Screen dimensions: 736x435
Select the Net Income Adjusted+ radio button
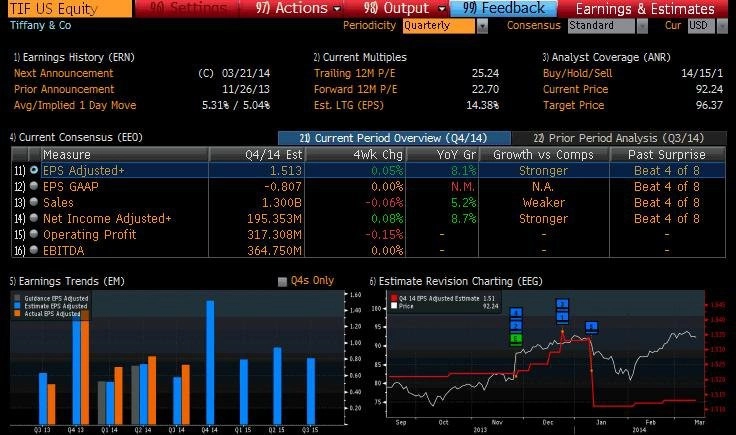point(34,218)
